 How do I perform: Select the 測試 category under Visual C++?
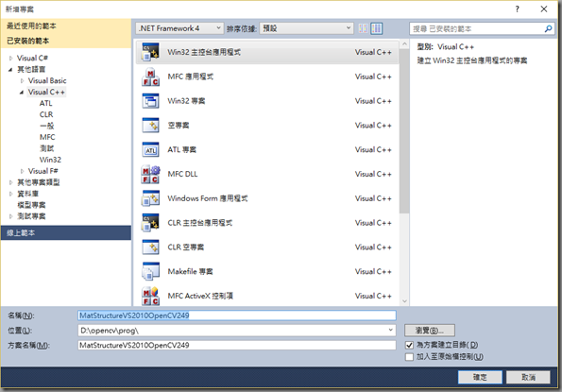46,148
